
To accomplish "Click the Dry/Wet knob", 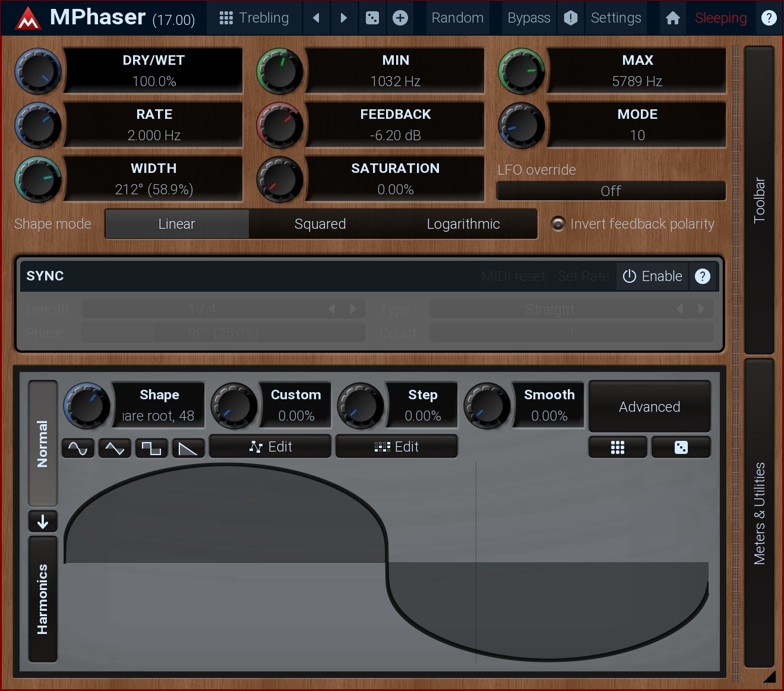I will [39, 71].
